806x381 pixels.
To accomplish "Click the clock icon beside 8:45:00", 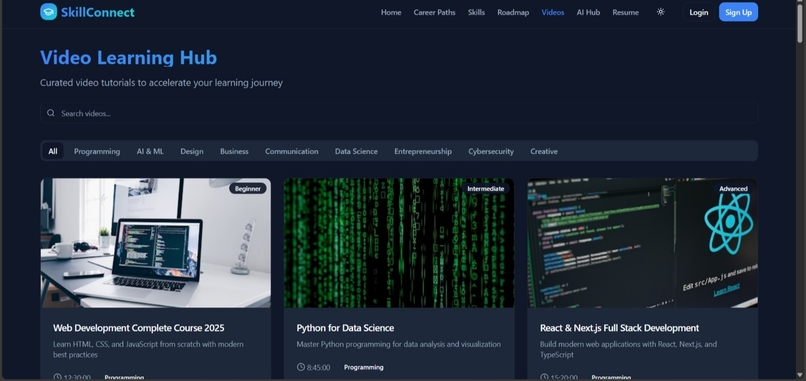I will click(x=301, y=367).
